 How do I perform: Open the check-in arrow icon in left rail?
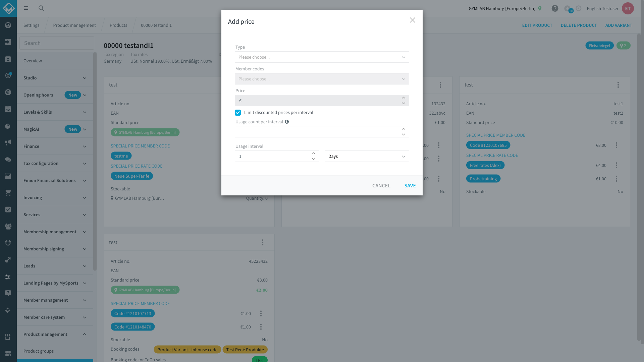8,42
